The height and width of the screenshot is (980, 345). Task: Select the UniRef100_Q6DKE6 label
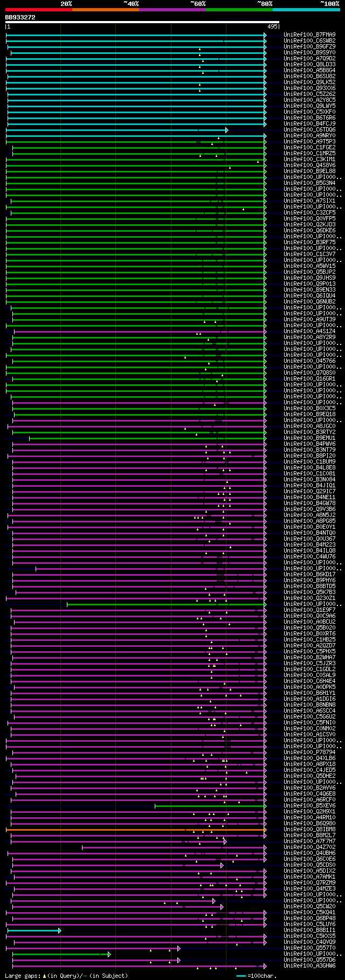click(x=309, y=230)
